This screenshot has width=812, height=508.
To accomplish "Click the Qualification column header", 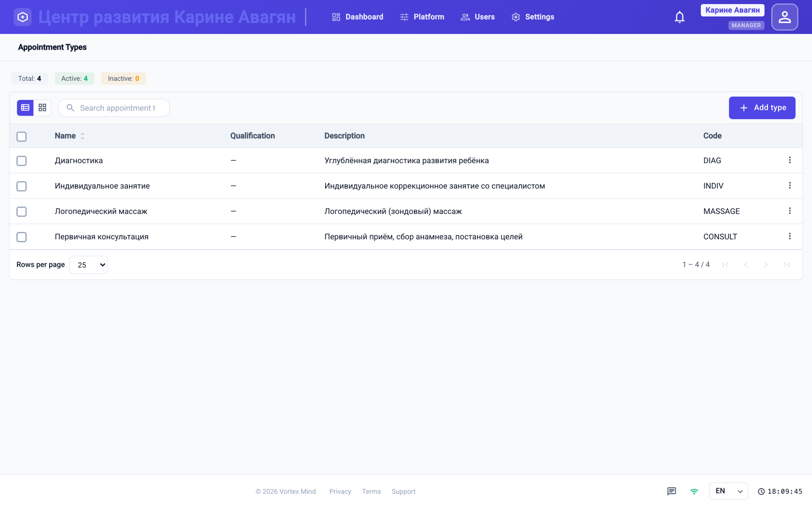I will [x=252, y=136].
